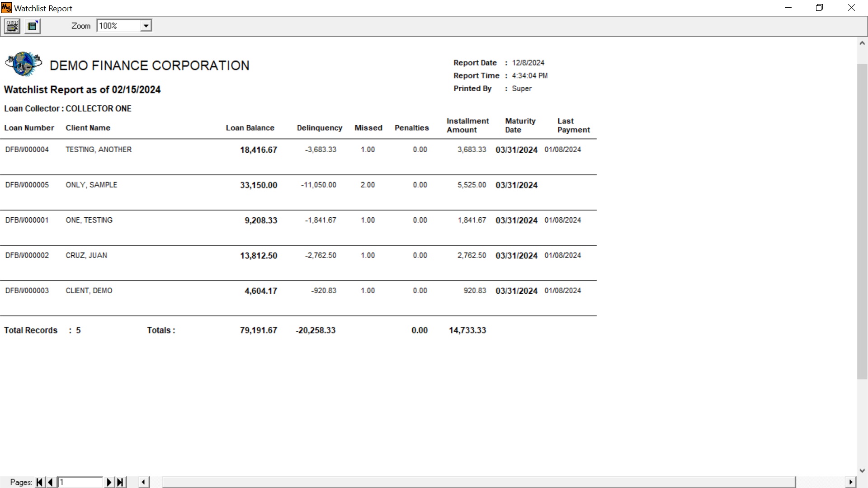Go to the first page
Image resolution: width=868 pixels, height=488 pixels.
click(39, 482)
